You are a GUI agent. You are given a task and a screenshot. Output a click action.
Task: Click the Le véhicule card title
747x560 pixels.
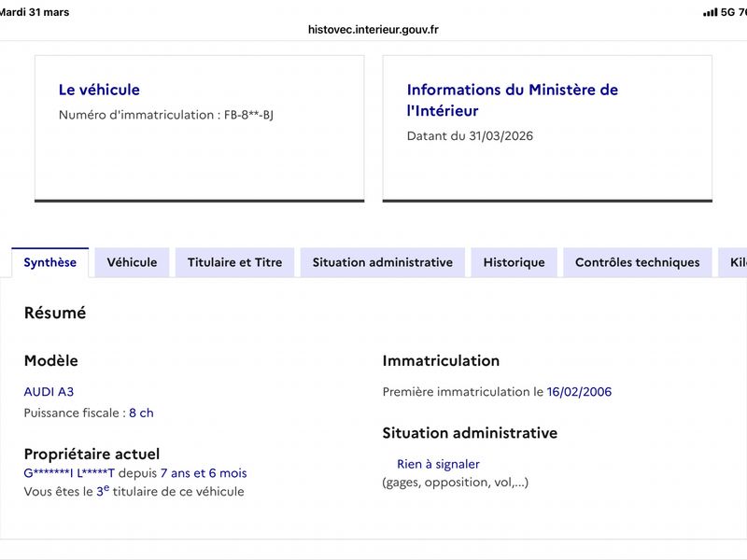click(x=99, y=90)
